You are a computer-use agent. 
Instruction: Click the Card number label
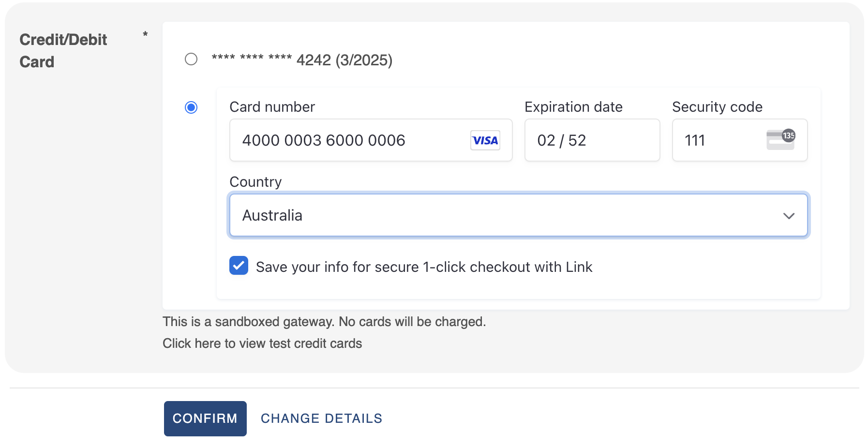tap(272, 107)
